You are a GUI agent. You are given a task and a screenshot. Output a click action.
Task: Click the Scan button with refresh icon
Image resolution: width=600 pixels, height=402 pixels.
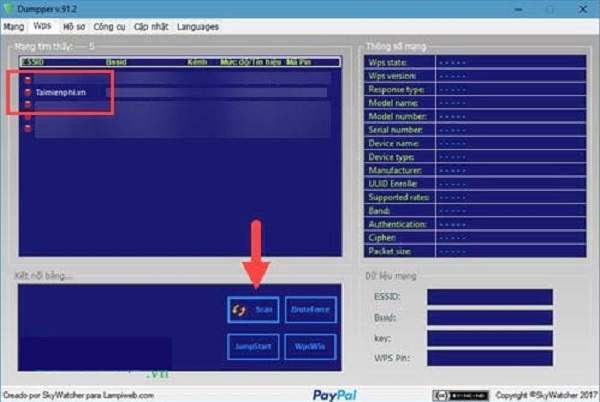[253, 310]
